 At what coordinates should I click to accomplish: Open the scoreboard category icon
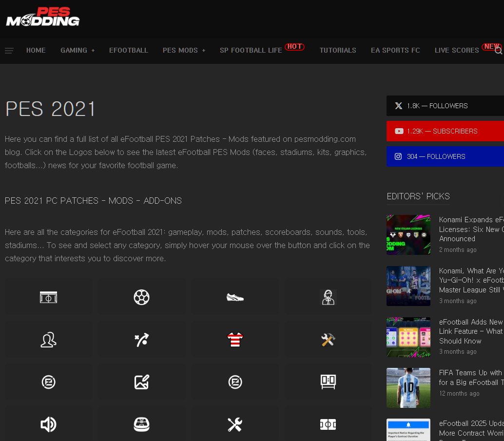328,382
